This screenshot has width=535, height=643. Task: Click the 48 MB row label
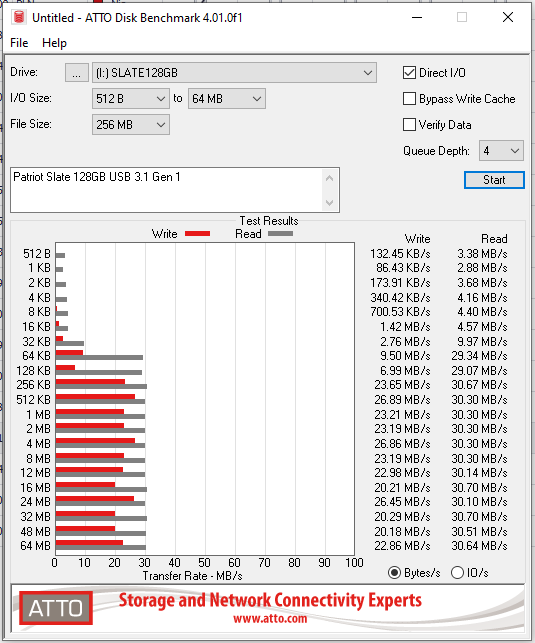click(36, 531)
